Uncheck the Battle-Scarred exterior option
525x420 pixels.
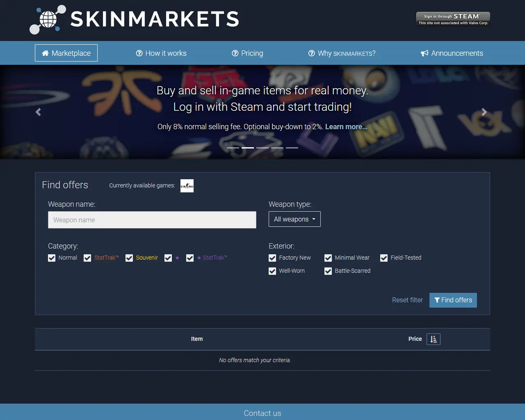pos(328,271)
